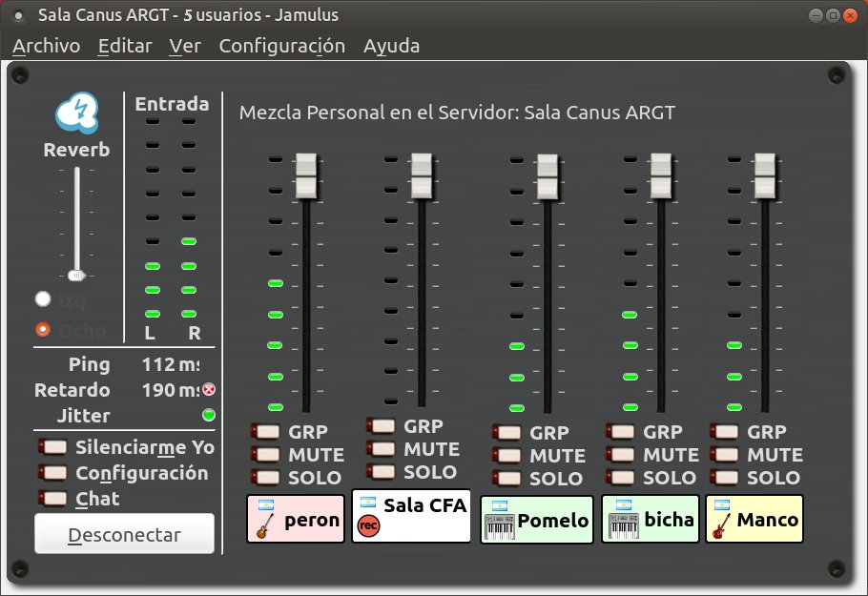Select the Izq reverb channel radio
The image size is (868, 596).
point(43,299)
